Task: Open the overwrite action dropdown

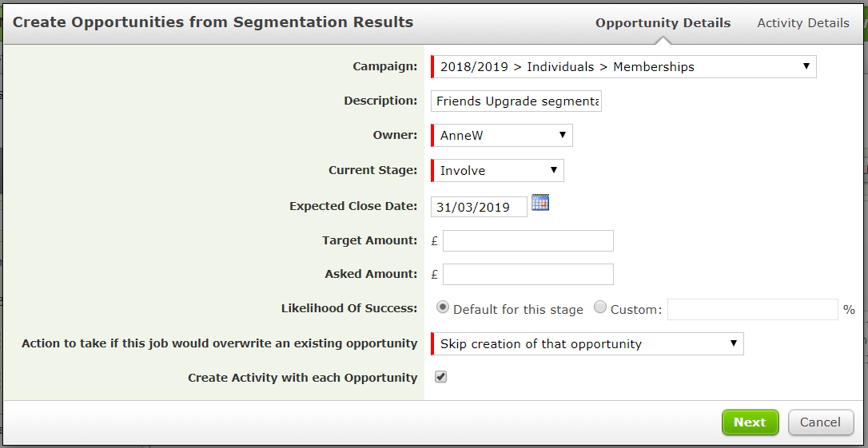Action: pyautogui.click(x=587, y=343)
